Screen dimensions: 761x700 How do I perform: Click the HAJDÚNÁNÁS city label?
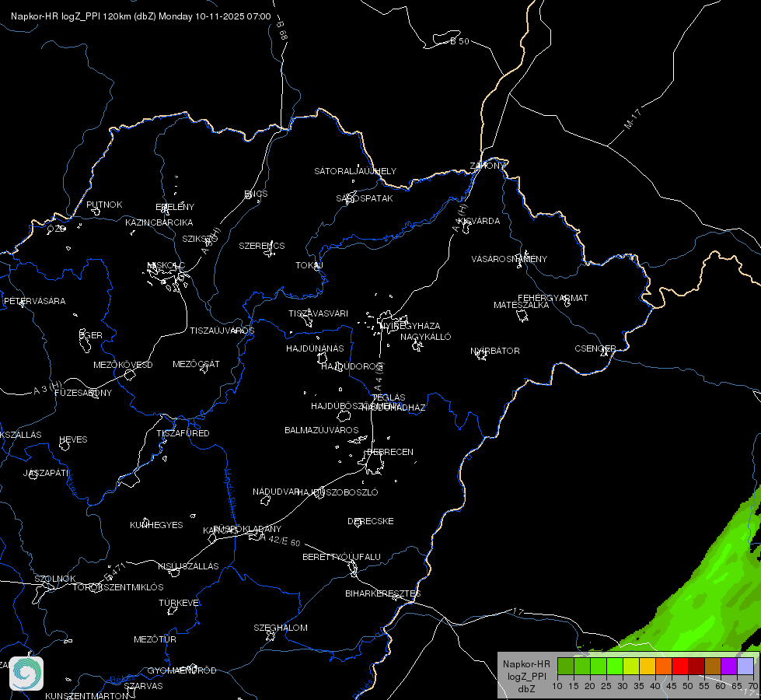pos(315,348)
